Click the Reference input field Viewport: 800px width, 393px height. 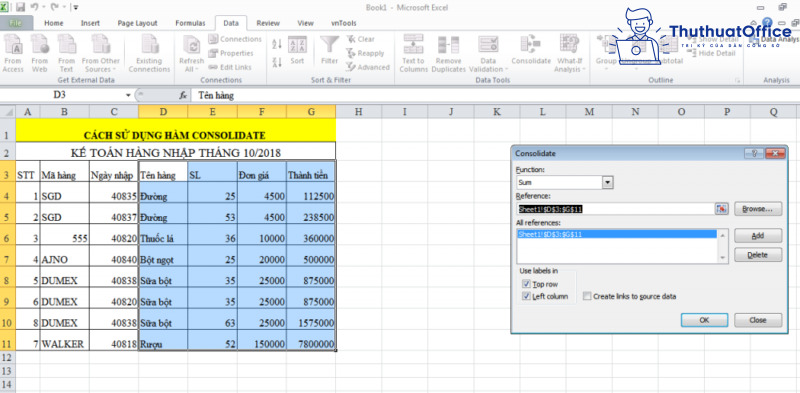click(615, 209)
